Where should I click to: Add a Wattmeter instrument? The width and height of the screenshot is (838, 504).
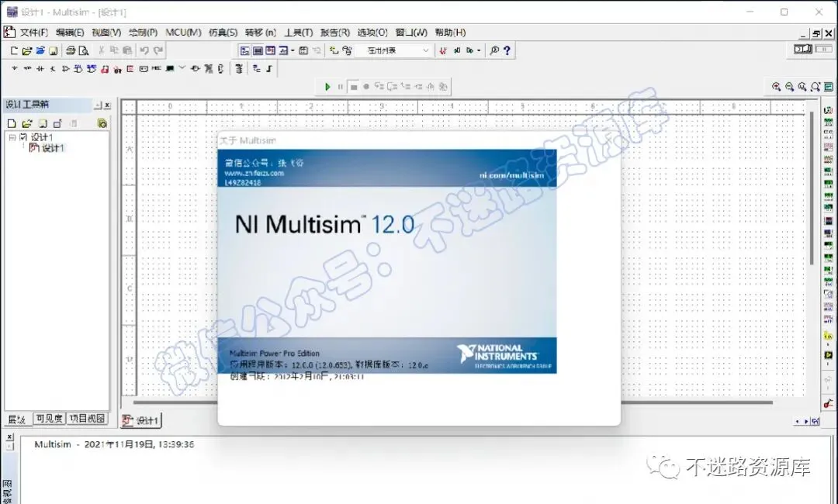[828, 135]
